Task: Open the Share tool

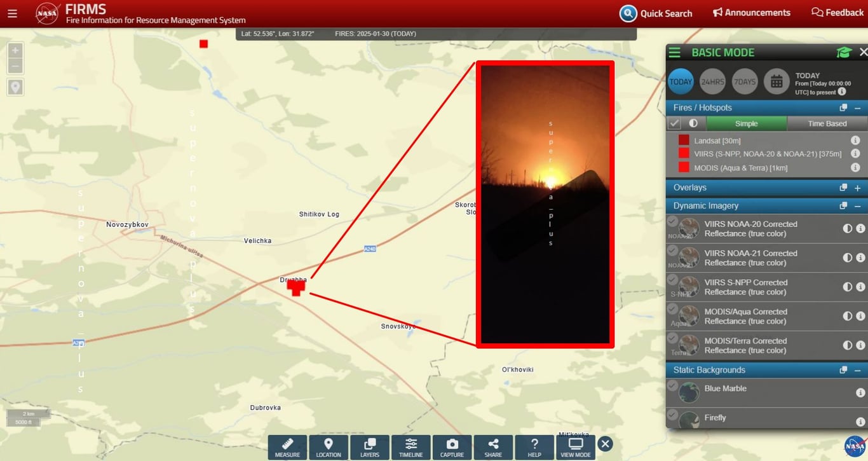Action: [x=493, y=447]
